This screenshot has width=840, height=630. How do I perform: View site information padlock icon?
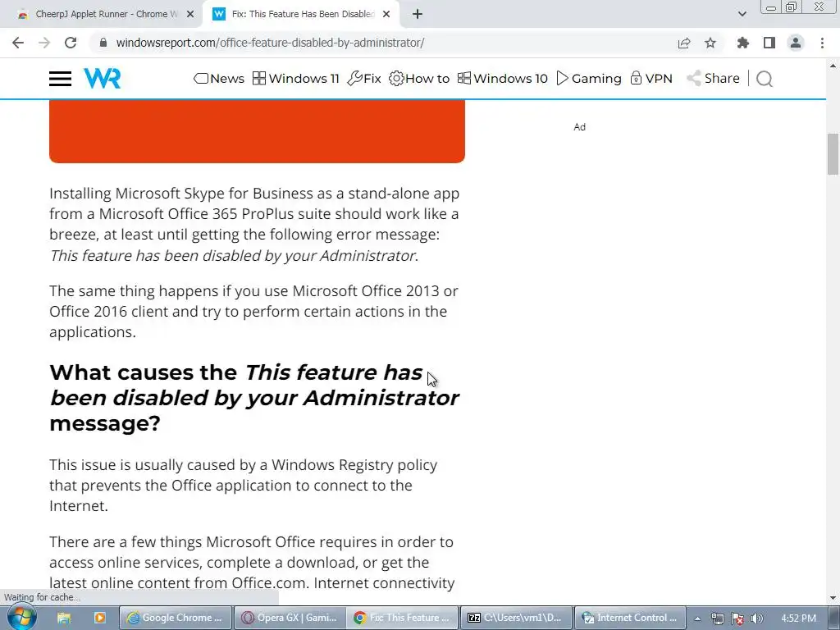pyautogui.click(x=103, y=43)
